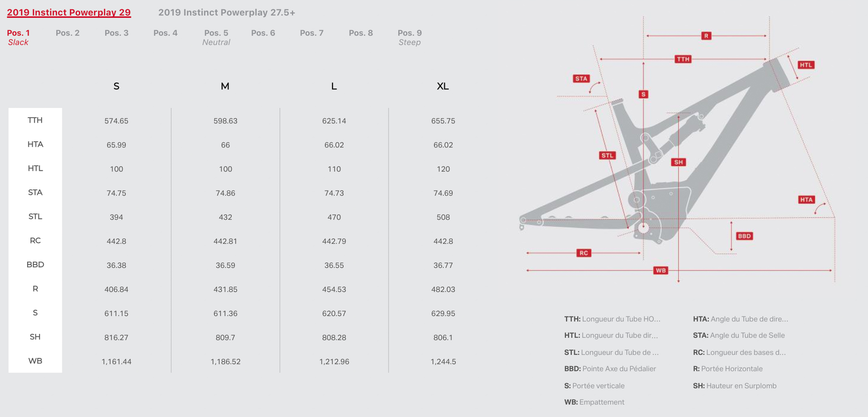Click the truncated TTH legend description
This screenshot has width=868, height=417.
tap(612, 319)
